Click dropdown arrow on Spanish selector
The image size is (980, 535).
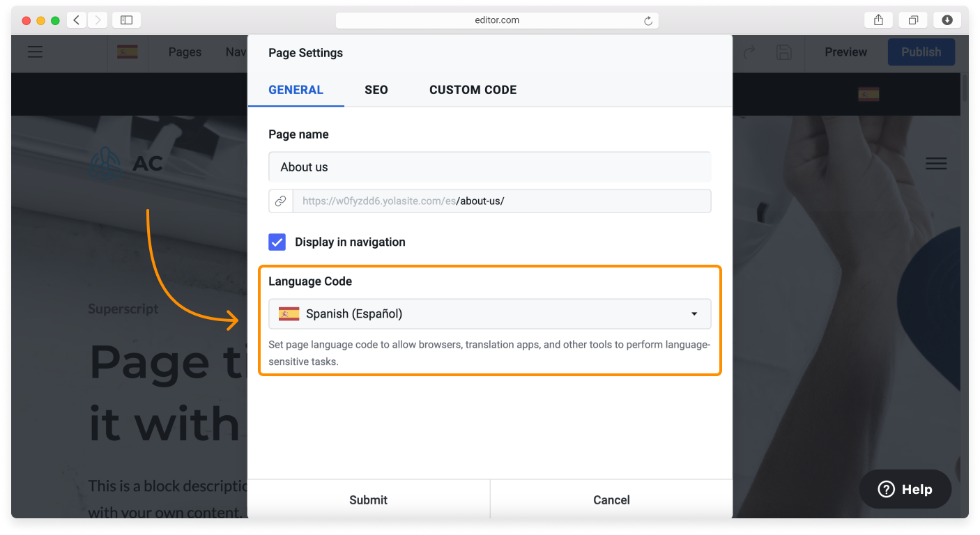click(694, 314)
